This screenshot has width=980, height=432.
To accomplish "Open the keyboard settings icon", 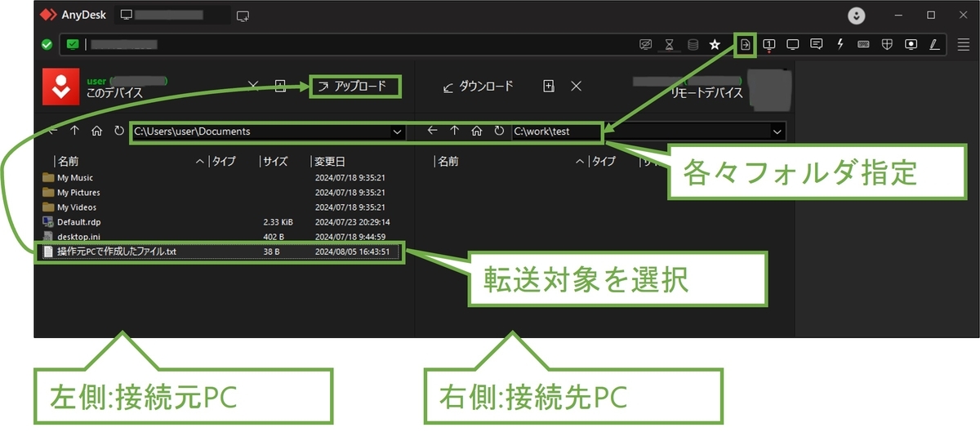I will pos(863,44).
